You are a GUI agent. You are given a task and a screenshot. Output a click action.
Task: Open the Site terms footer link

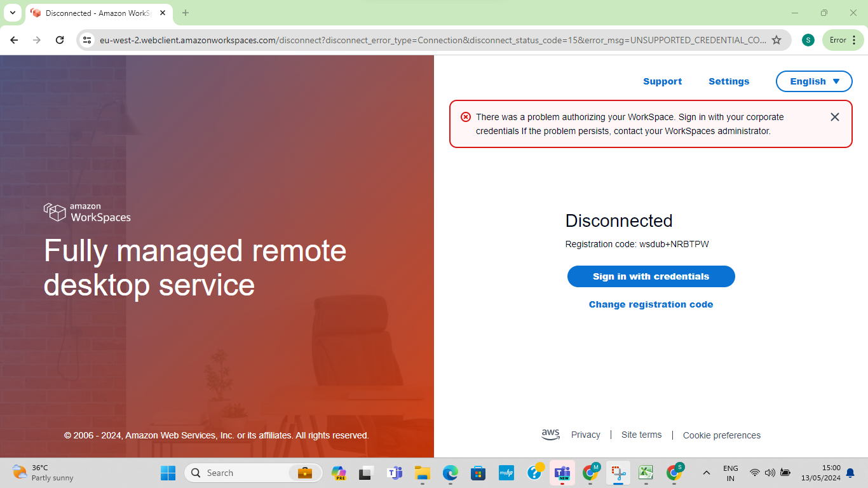[641, 435]
